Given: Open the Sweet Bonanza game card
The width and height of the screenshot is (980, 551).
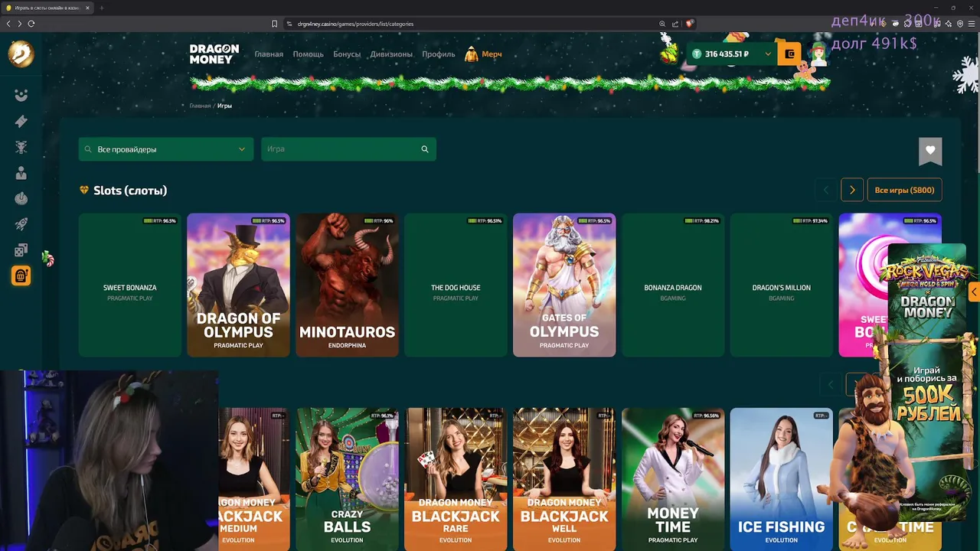Looking at the screenshot, I should 129,285.
